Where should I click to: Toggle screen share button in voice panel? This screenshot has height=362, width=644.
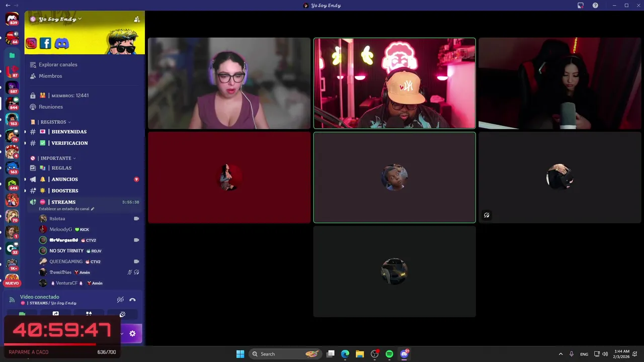pos(56,314)
